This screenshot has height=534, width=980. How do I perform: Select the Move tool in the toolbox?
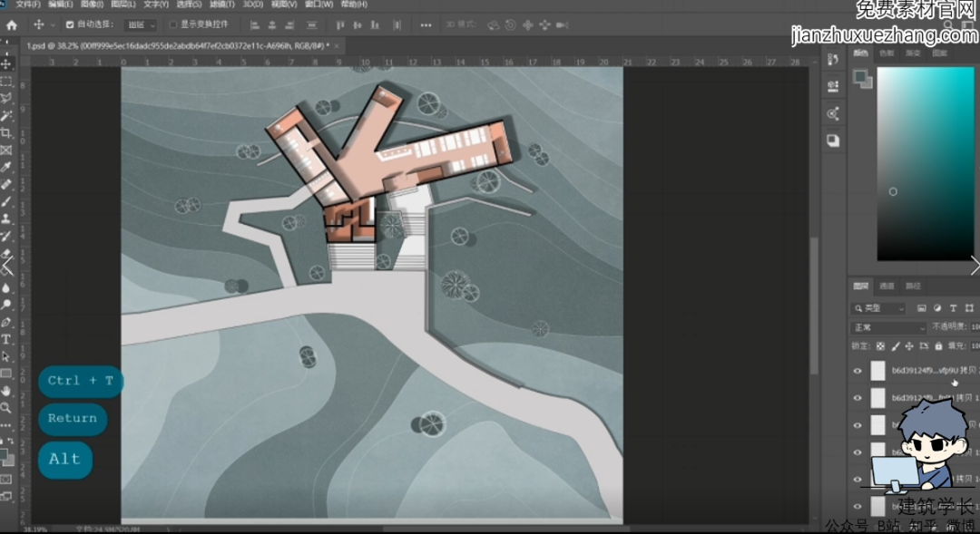tap(6, 63)
